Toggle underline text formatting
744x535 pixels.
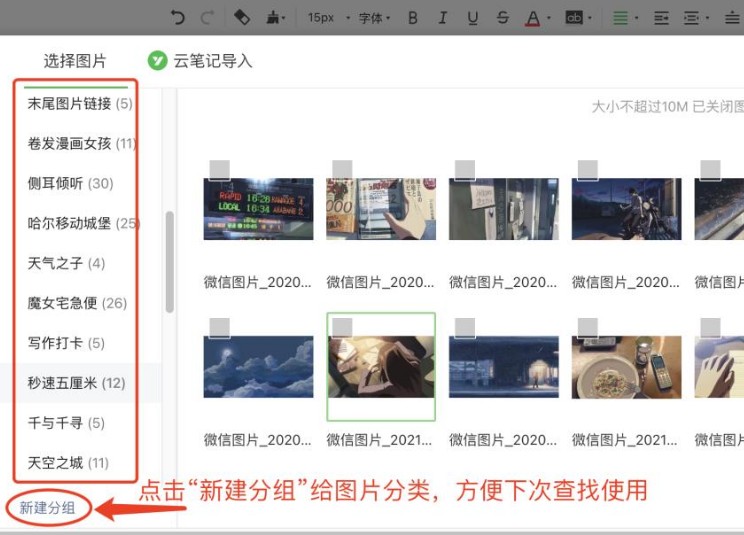473,18
